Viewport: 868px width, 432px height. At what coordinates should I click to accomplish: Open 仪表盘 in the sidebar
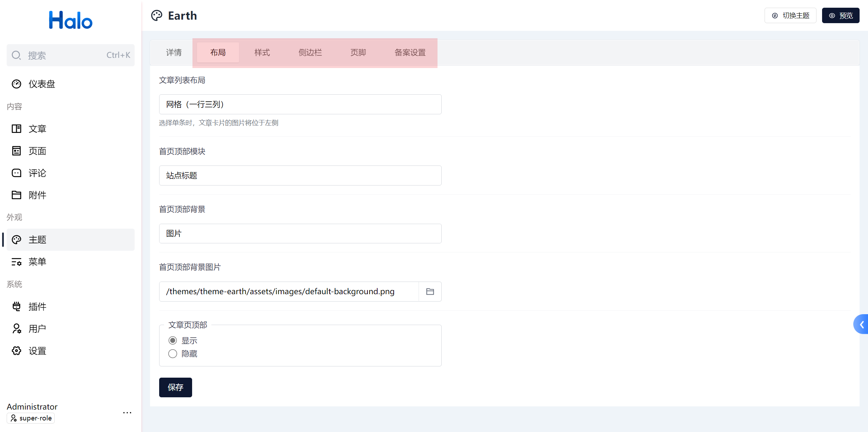tap(70, 84)
